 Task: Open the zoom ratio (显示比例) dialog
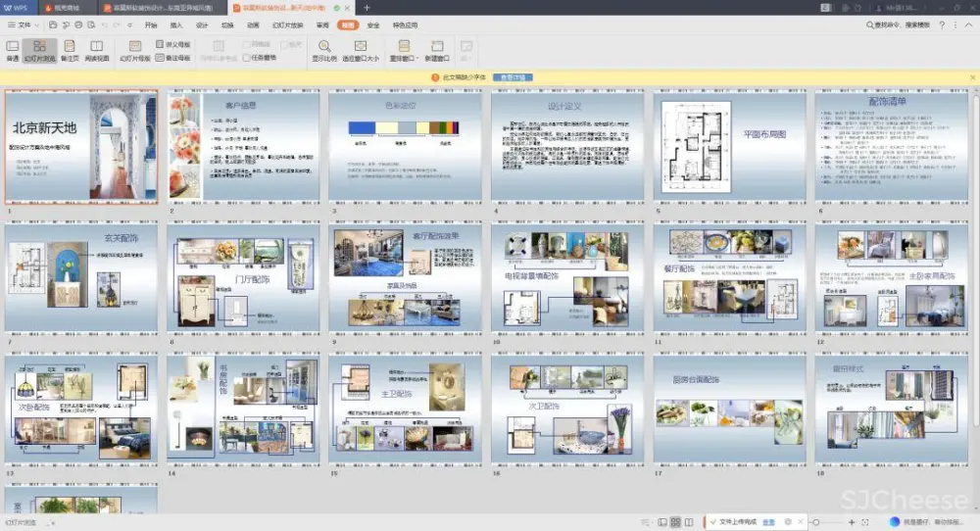click(323, 50)
